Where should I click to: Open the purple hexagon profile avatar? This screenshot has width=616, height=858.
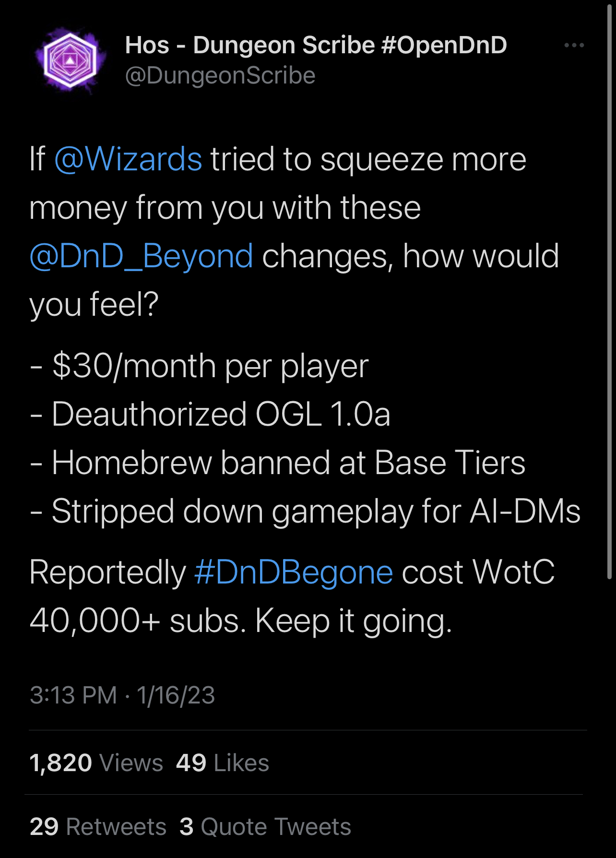click(x=70, y=60)
